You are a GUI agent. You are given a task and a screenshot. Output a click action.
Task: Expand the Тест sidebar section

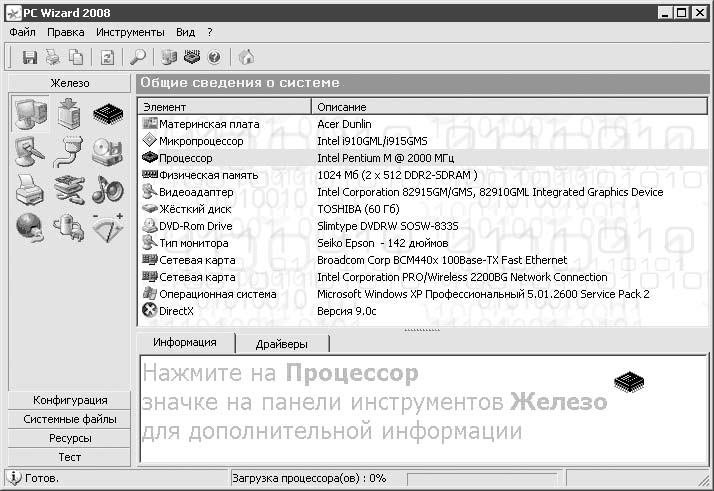(x=70, y=457)
